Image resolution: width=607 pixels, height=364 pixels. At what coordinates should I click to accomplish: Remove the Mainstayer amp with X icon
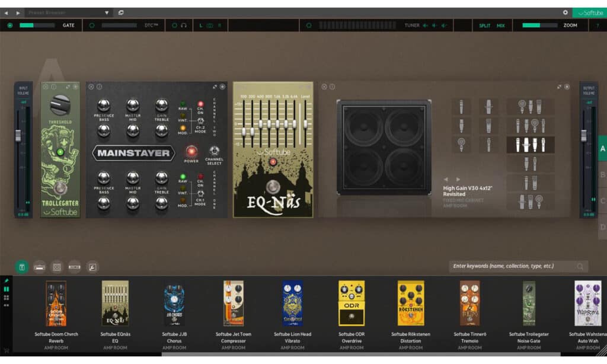click(x=91, y=87)
